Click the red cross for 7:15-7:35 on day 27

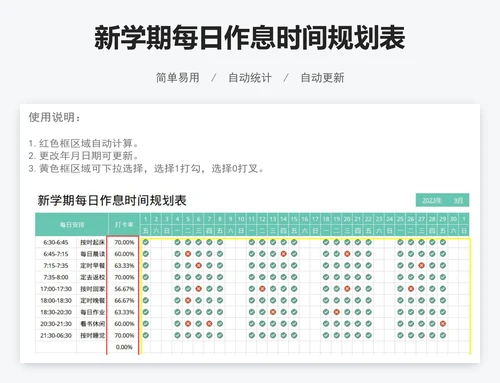pyautogui.click(x=421, y=266)
